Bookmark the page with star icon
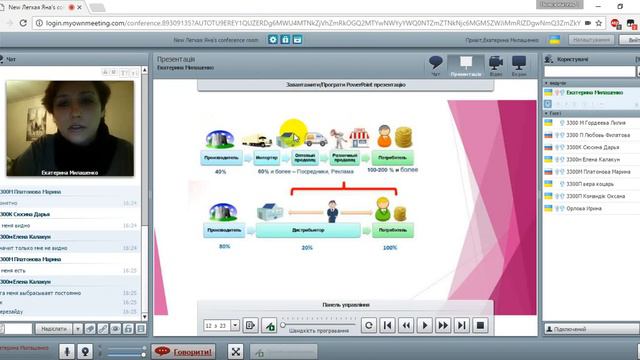The image size is (640, 360). pyautogui.click(x=599, y=23)
